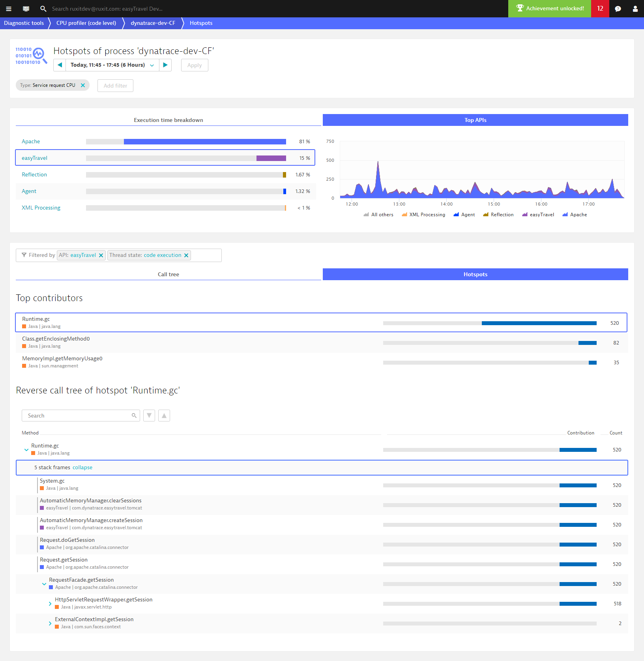Remove the Service request CPU filter
Viewport: 644px width, 661px height.
83,85
